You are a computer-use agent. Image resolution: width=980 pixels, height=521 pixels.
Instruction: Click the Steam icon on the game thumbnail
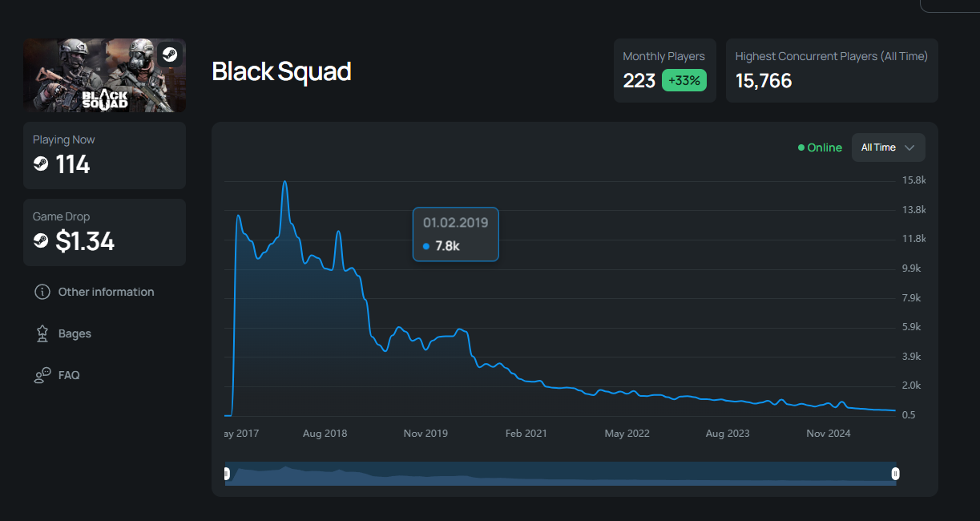(x=169, y=55)
